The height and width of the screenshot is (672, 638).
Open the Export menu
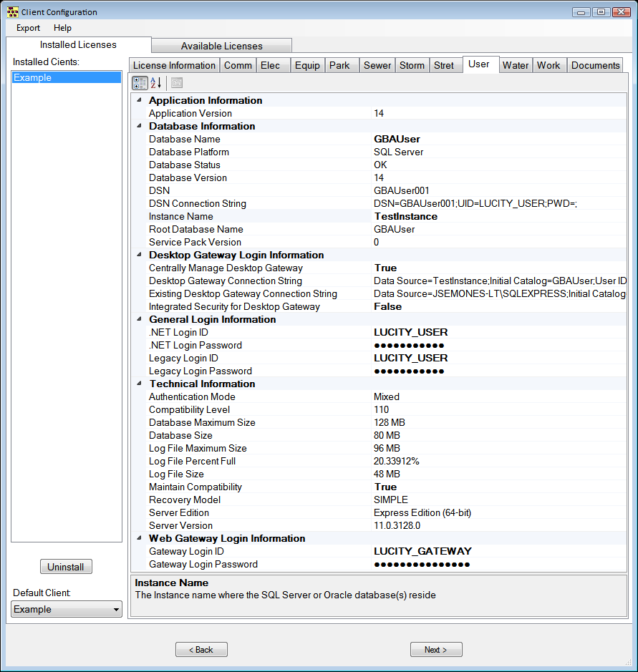click(27, 28)
